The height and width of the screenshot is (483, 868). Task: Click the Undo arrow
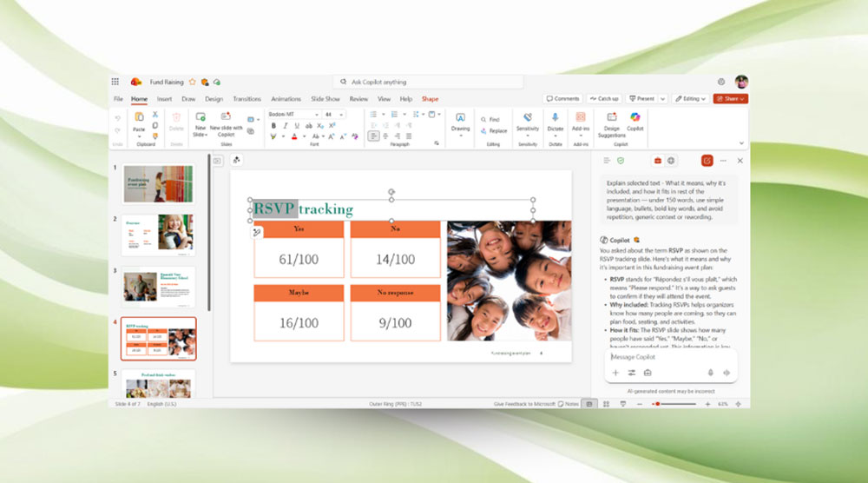tap(117, 118)
